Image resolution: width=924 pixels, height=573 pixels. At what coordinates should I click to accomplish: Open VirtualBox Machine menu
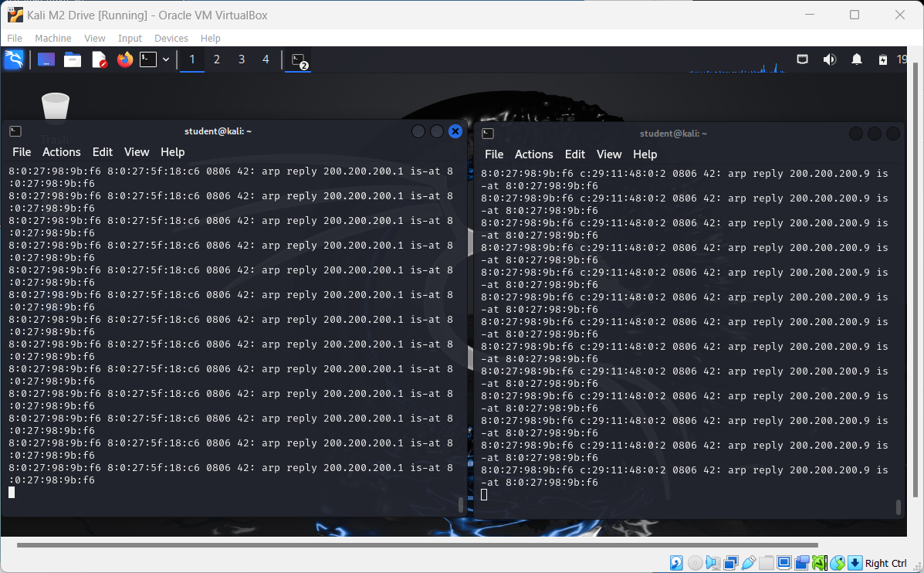pyautogui.click(x=53, y=39)
